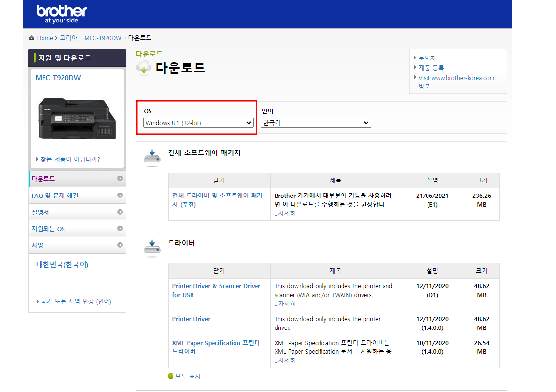Click the download icon next to 전체 소프트웨어 패키지
Image resolution: width=556 pixels, height=392 pixels.
pos(152,158)
